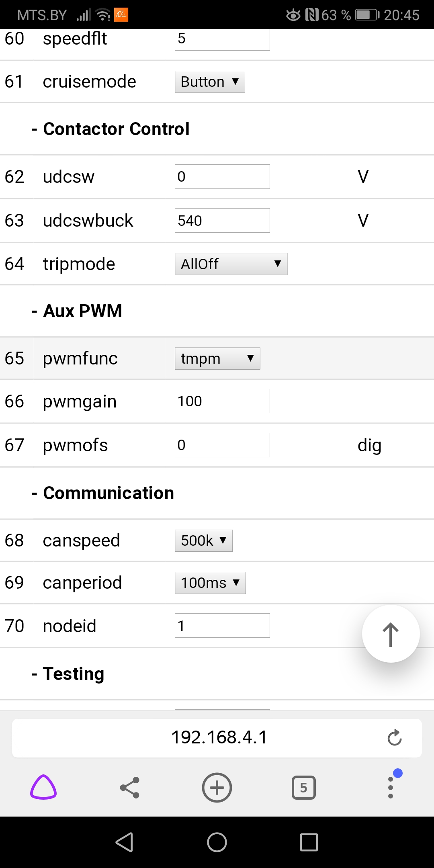The image size is (434, 868).
Task: Open the cruisemode Button dropdown
Action: [210, 82]
